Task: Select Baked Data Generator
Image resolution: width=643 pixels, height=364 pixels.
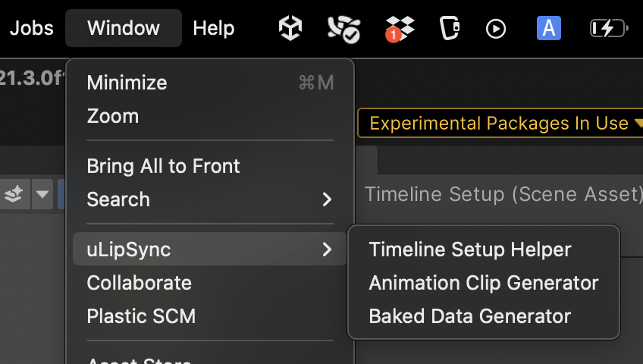Action: click(470, 316)
